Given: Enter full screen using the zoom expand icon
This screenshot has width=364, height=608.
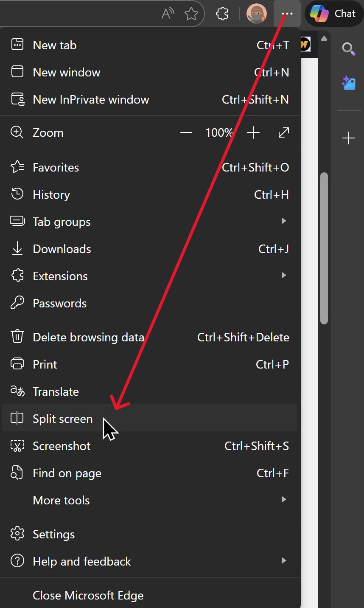Looking at the screenshot, I should tap(283, 133).
